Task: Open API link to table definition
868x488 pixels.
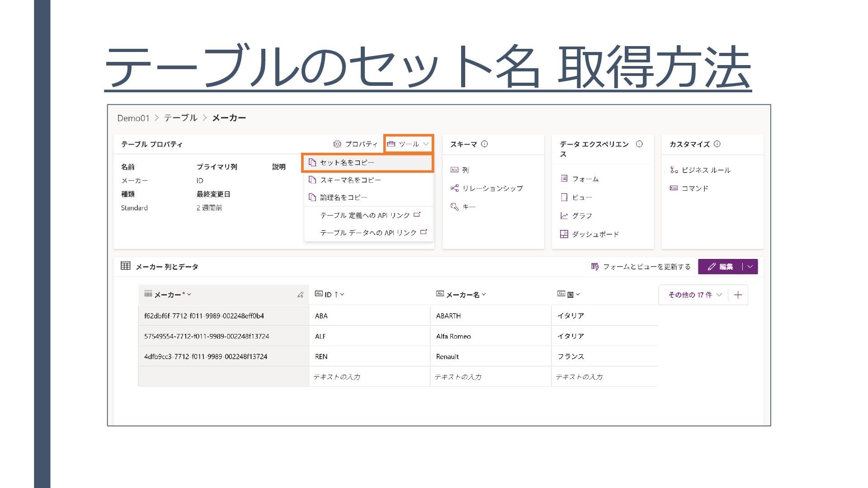Action: pyautogui.click(x=370, y=216)
